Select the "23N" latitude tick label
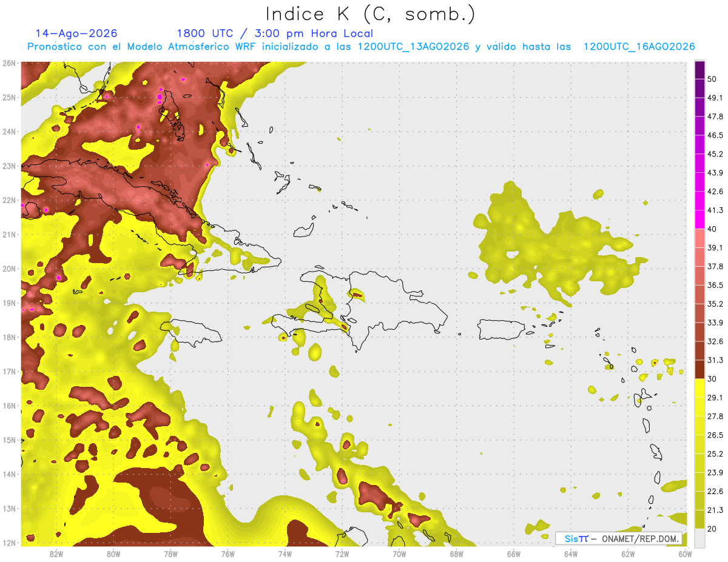The image size is (728, 562). click(x=9, y=166)
